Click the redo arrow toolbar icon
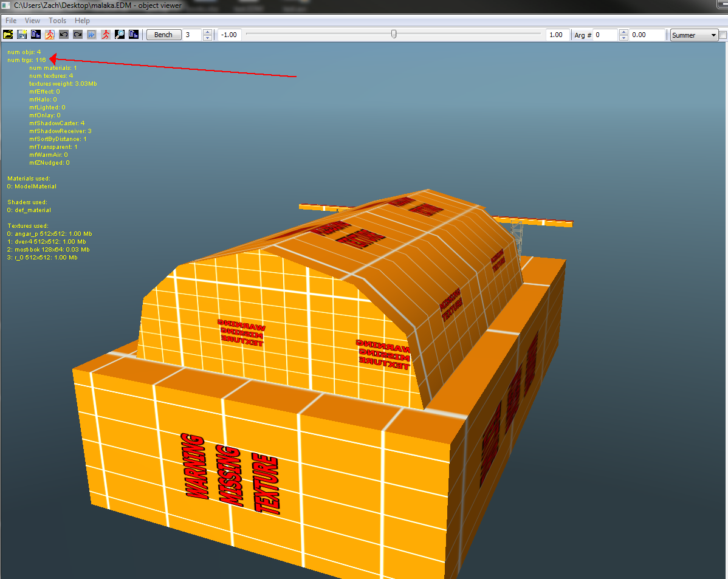The image size is (728, 579). 78,35
